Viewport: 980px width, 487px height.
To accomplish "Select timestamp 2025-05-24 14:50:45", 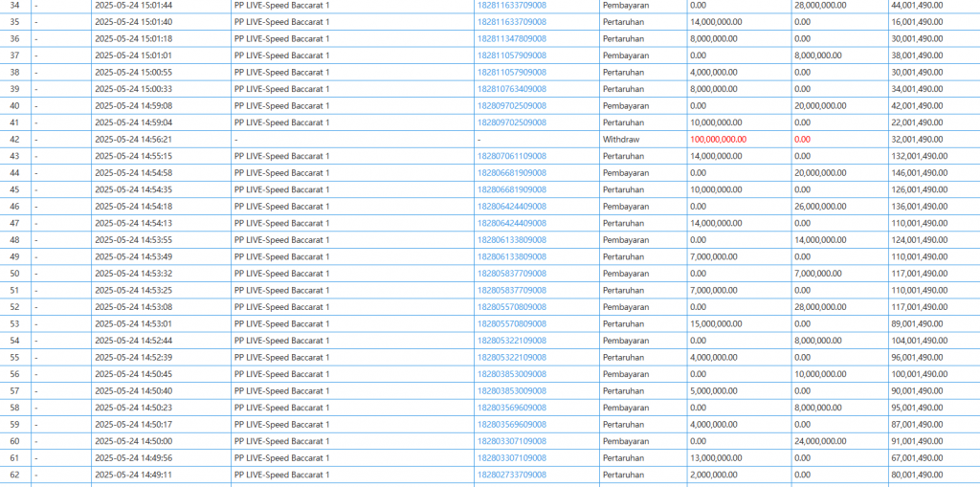I will [x=134, y=374].
